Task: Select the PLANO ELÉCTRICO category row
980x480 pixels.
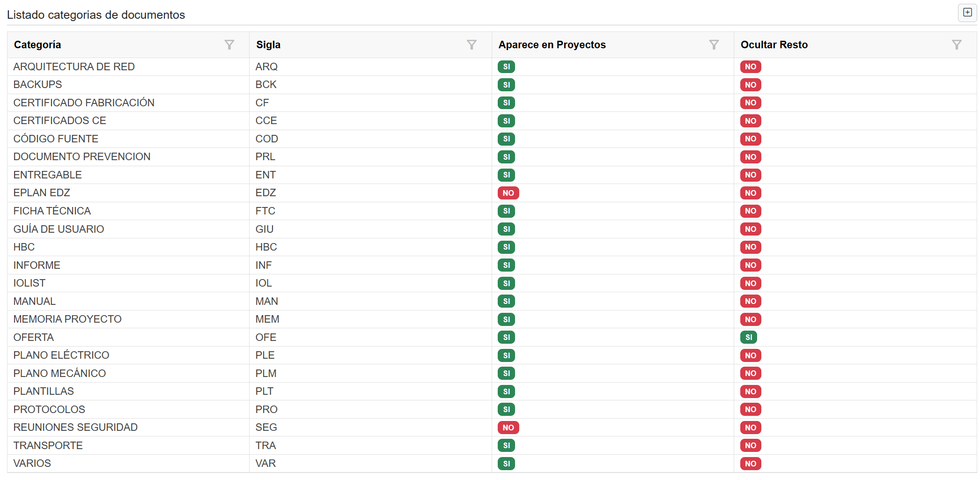Action: click(61, 355)
